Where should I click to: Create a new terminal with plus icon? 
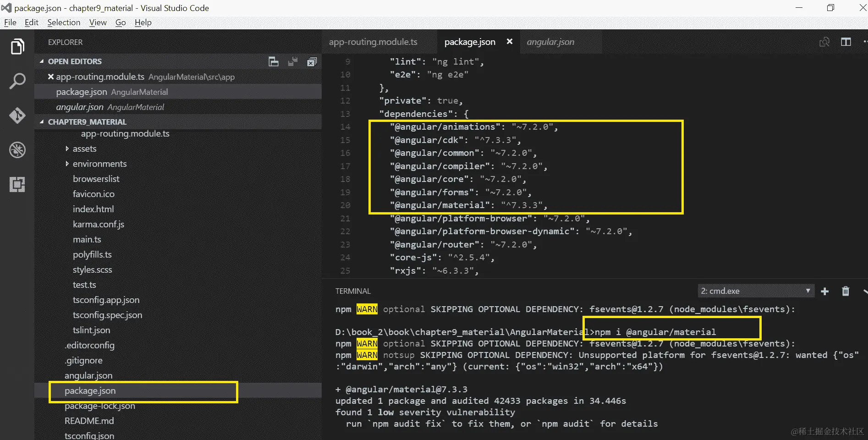click(x=825, y=291)
